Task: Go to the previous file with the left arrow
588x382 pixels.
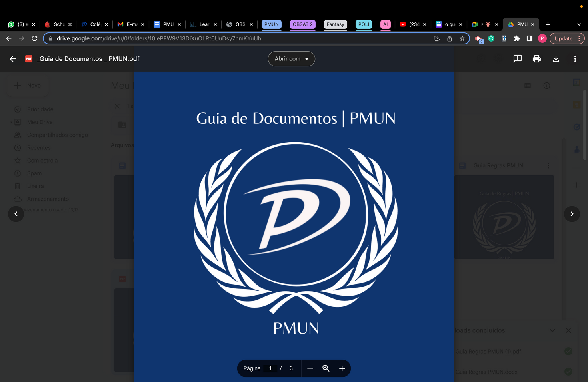Action: (16, 214)
